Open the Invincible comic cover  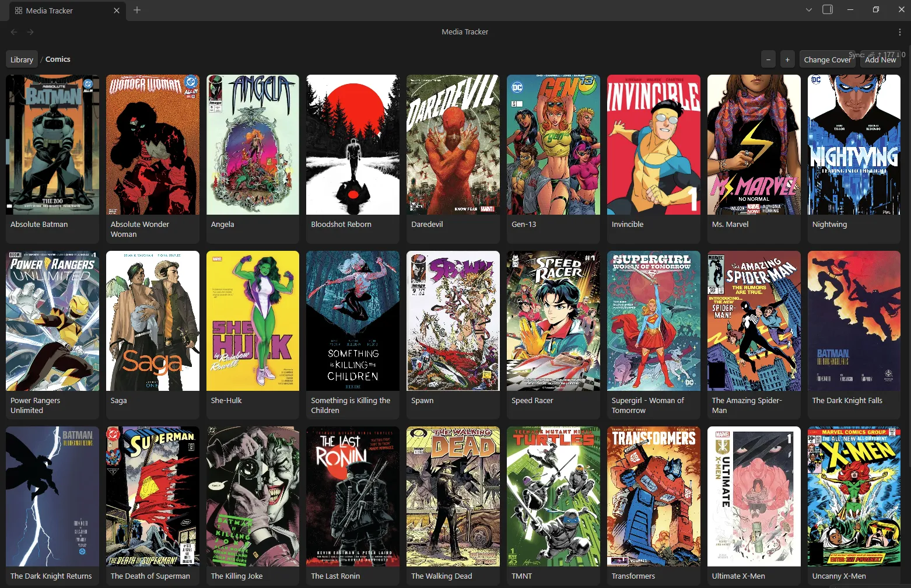654,145
